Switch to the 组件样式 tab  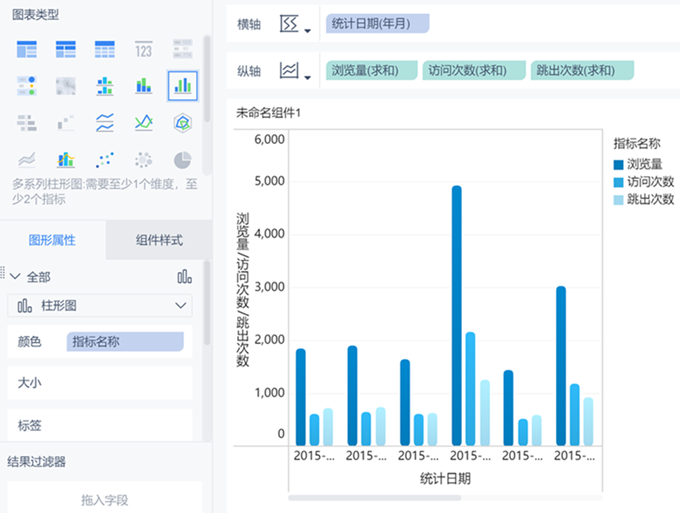(x=158, y=240)
